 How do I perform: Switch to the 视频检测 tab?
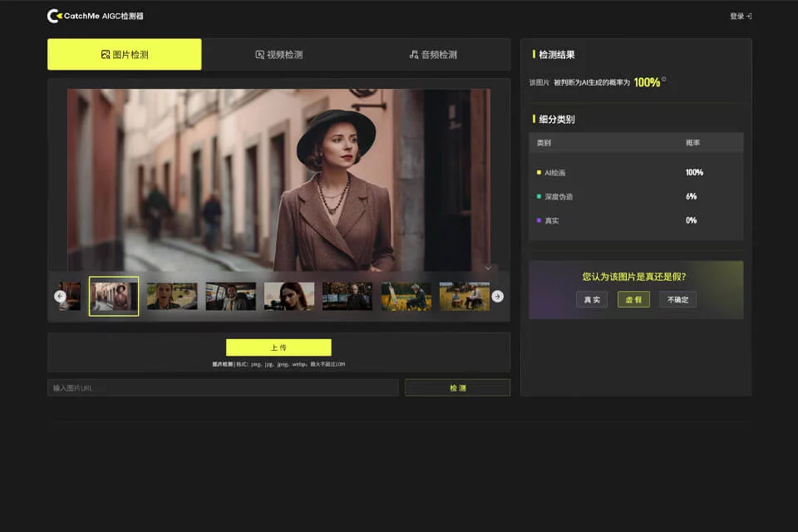pos(279,55)
